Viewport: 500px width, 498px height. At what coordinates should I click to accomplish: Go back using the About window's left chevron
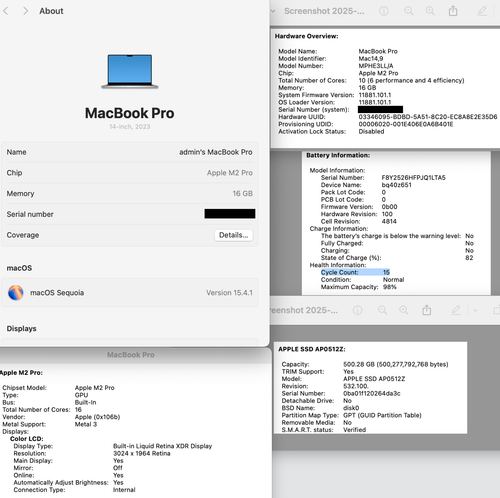(x=5, y=11)
